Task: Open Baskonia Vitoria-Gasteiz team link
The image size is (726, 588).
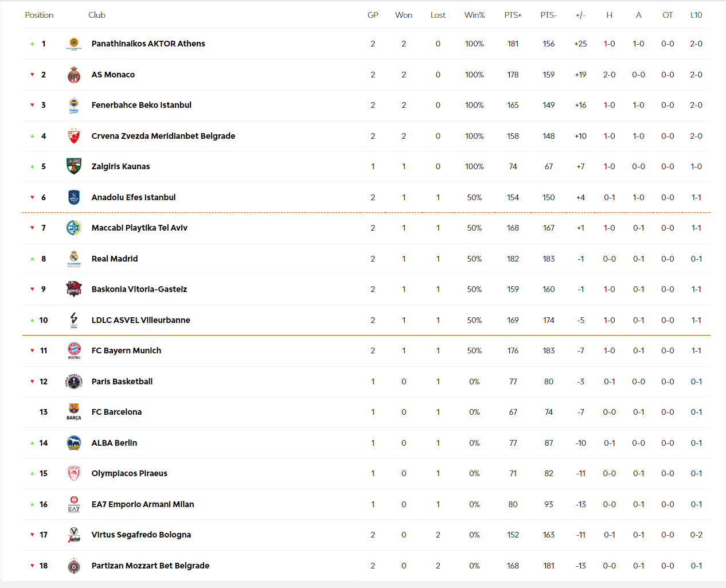Action: coord(139,289)
